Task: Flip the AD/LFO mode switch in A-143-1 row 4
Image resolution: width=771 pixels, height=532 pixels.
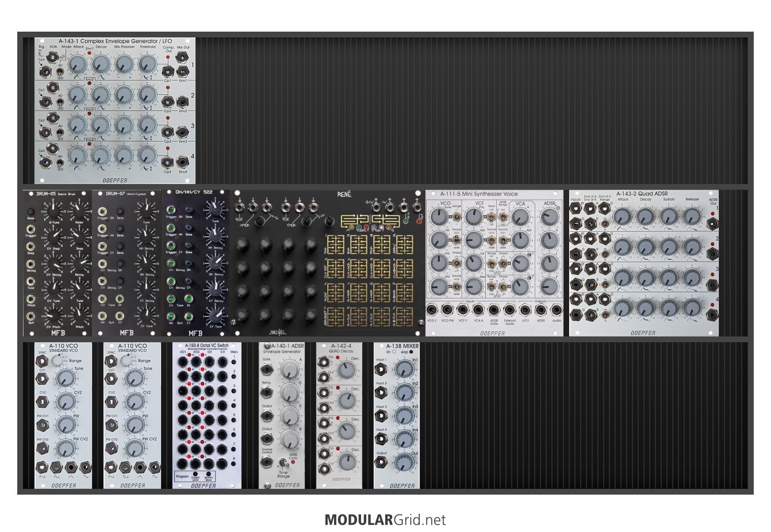Action: tap(60, 162)
